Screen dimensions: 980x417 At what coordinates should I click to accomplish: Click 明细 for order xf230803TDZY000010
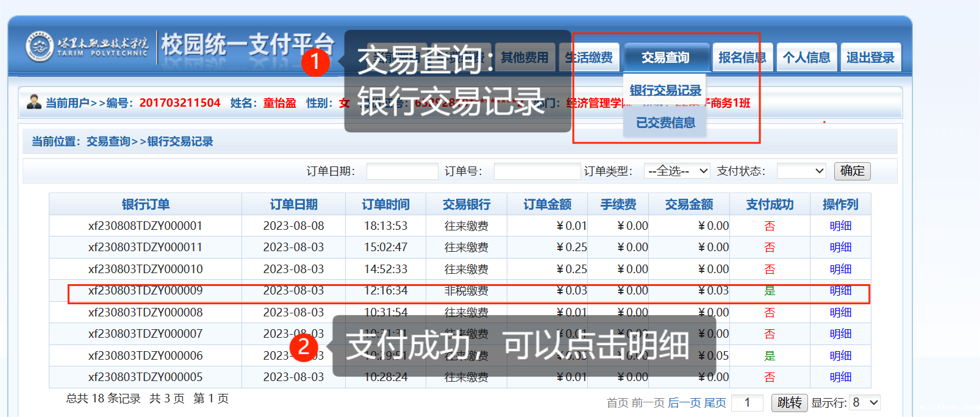click(840, 269)
